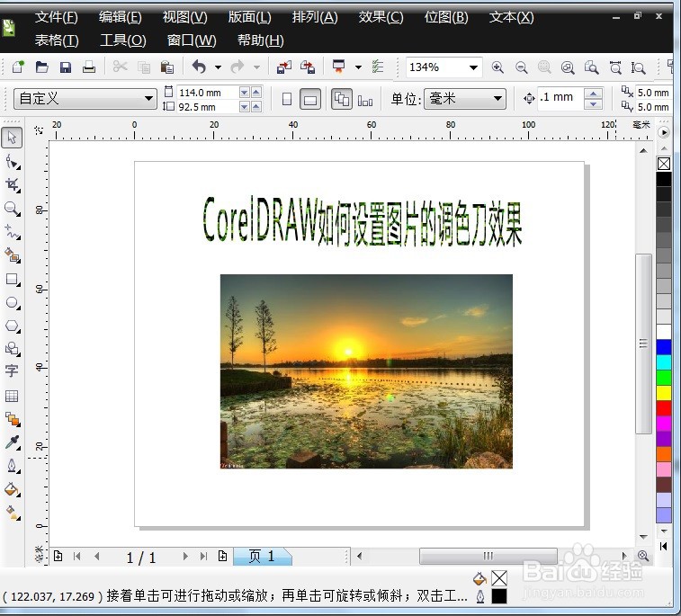Click the horizontal scrollbar thumb
The height and width of the screenshot is (616, 681).
tap(488, 556)
